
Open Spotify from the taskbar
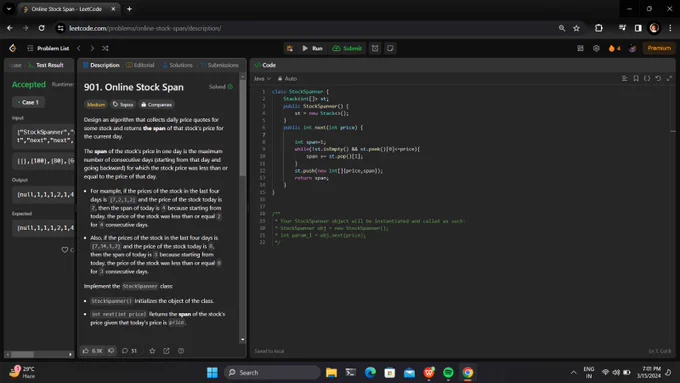448,373
